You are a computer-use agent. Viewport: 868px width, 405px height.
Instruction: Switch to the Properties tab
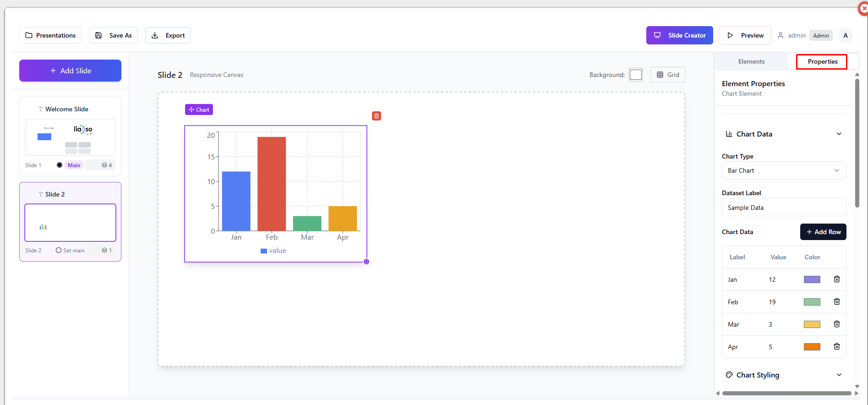(822, 61)
